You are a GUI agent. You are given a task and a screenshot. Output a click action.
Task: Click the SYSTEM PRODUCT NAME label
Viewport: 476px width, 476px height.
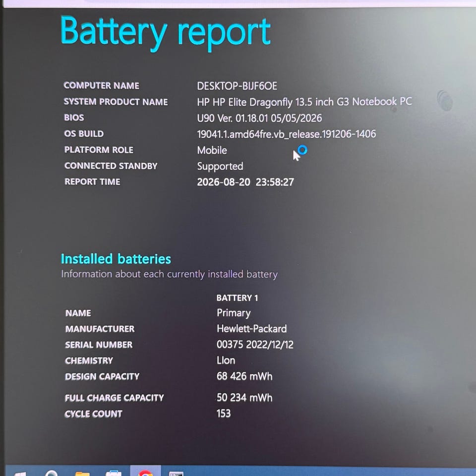116,102
